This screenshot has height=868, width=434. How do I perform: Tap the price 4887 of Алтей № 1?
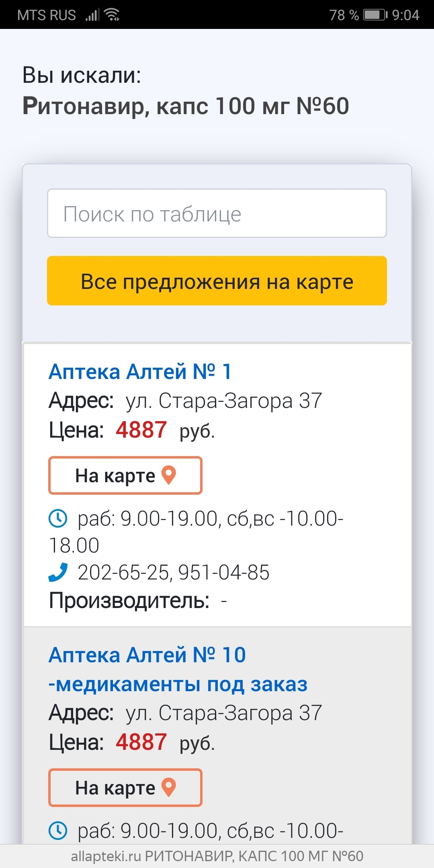[x=141, y=430]
